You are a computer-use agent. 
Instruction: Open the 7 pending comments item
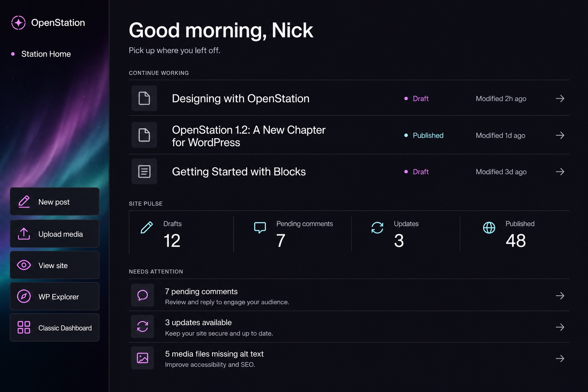(349, 295)
